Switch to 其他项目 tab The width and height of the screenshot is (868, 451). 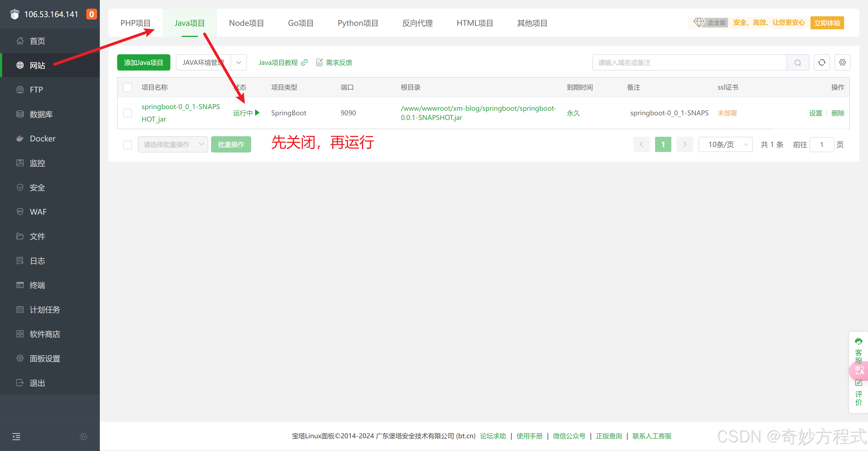532,23
